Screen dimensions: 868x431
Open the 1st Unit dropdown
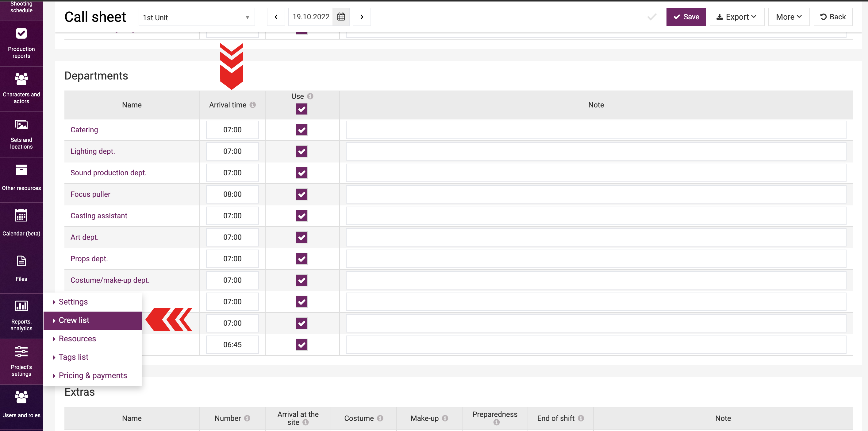pyautogui.click(x=197, y=17)
